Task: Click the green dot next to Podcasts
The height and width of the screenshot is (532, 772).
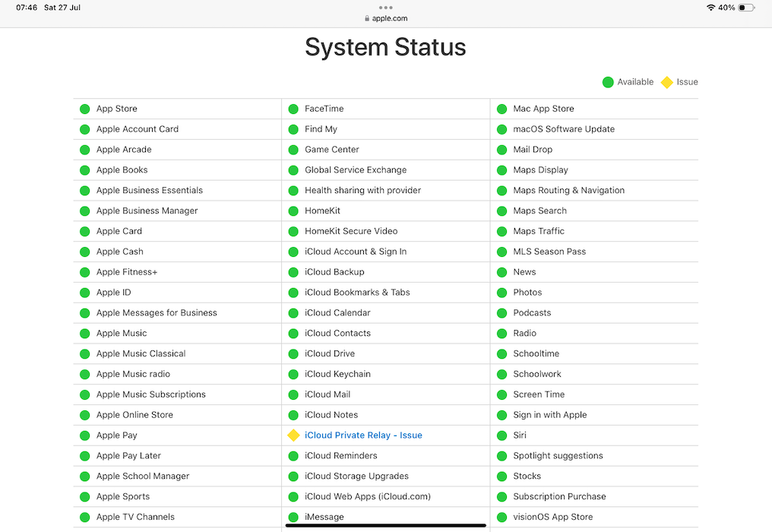Action: pos(501,313)
